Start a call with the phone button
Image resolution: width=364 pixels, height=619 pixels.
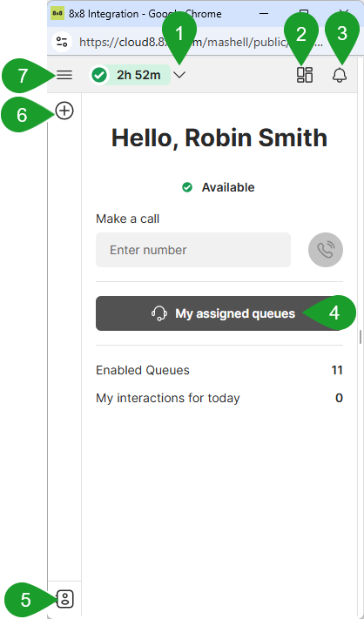pos(326,250)
